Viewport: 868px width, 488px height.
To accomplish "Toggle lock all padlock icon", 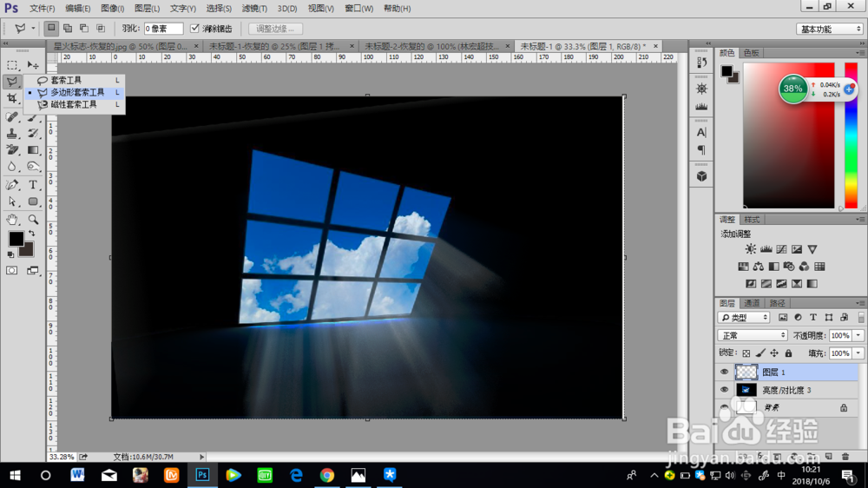I will [788, 353].
